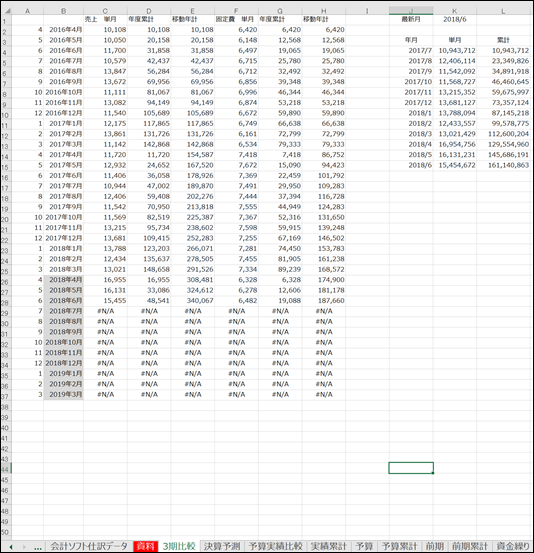The image size is (534, 553).
Task: Click the select-all corner triangle
Action: tap(7, 11)
